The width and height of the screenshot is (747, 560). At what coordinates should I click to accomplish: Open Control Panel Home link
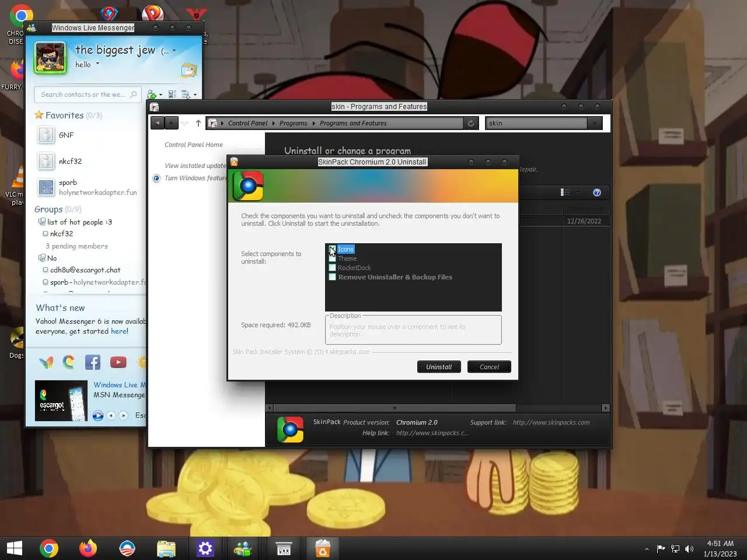pos(193,145)
